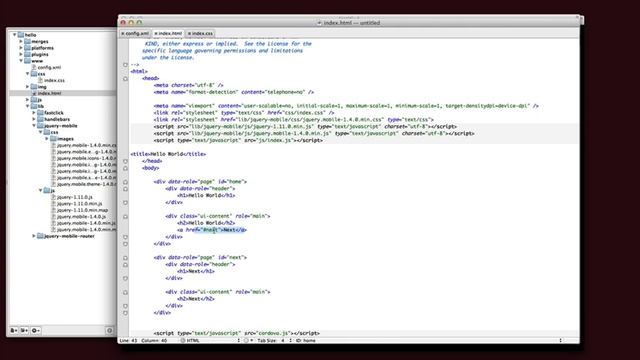
Task: Click the hello root folder icon
Action: click(21, 35)
